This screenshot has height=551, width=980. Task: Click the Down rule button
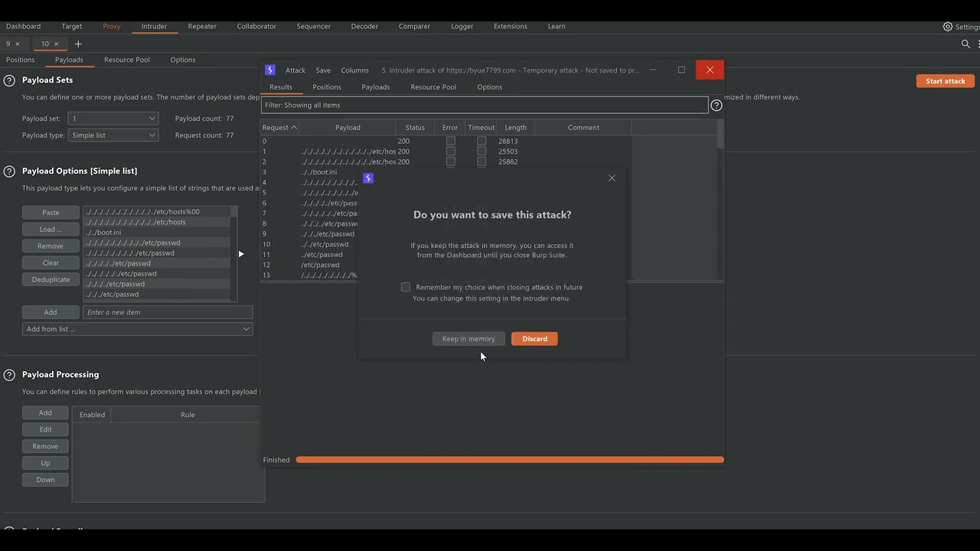tap(45, 481)
